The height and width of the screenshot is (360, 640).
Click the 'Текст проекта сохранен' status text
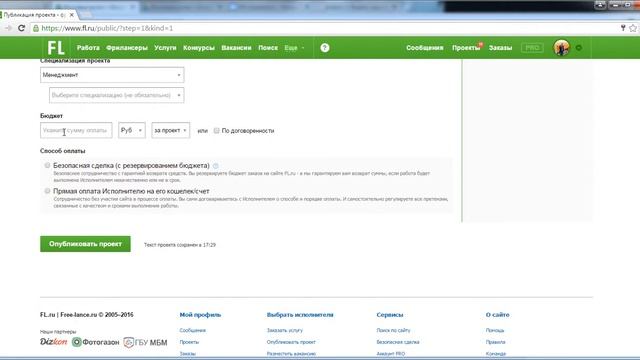[180, 245]
